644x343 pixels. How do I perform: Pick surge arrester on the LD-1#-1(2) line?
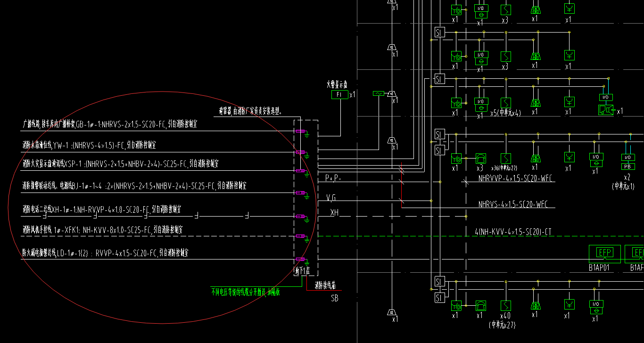tap(301, 259)
